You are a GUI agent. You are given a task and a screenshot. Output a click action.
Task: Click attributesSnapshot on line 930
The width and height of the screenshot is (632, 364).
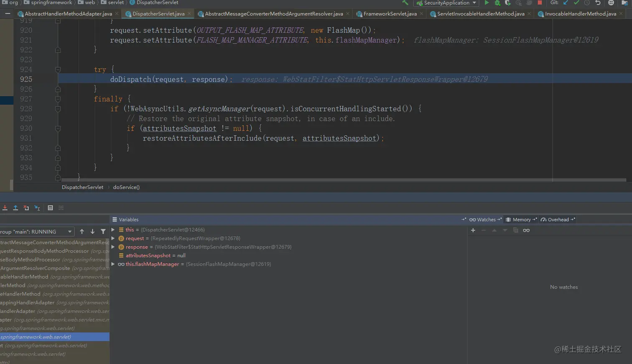point(180,129)
